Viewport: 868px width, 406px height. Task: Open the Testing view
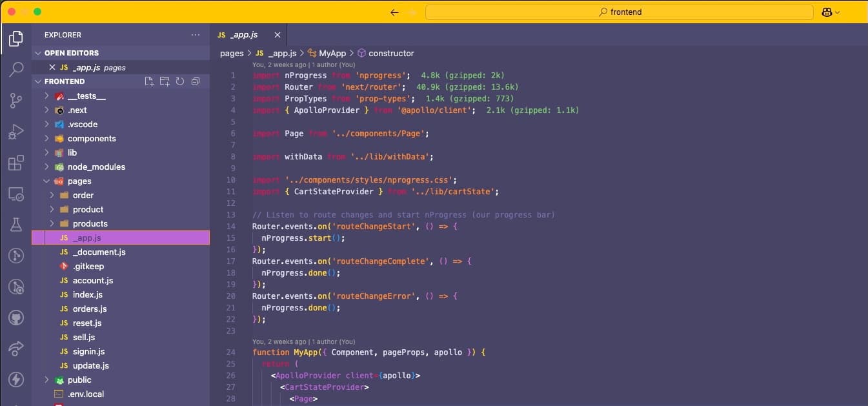click(15, 225)
